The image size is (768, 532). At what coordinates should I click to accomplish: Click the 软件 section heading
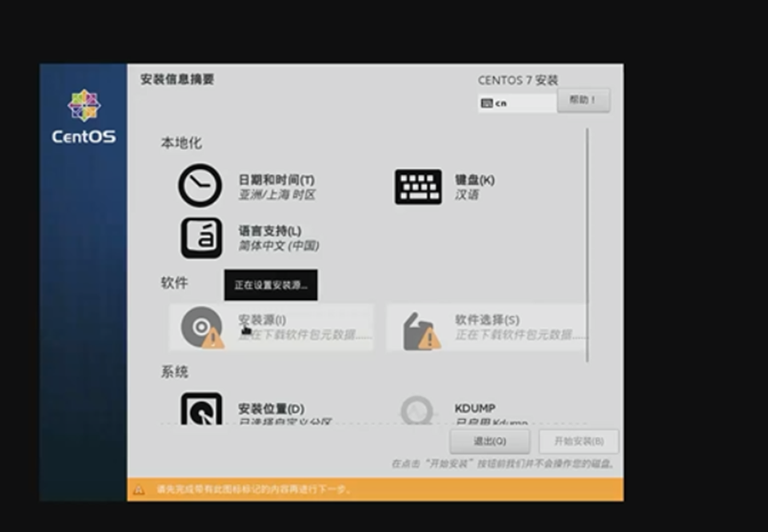174,282
